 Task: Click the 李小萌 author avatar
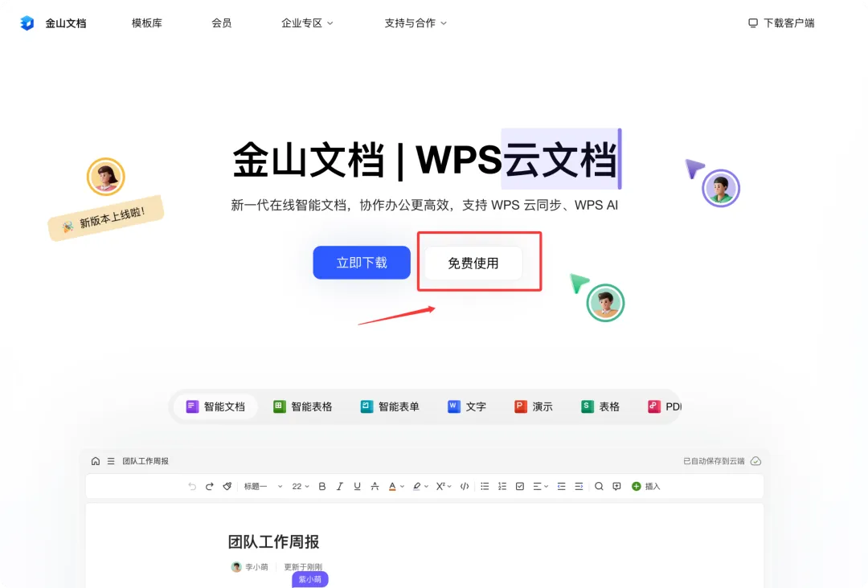[x=236, y=567]
